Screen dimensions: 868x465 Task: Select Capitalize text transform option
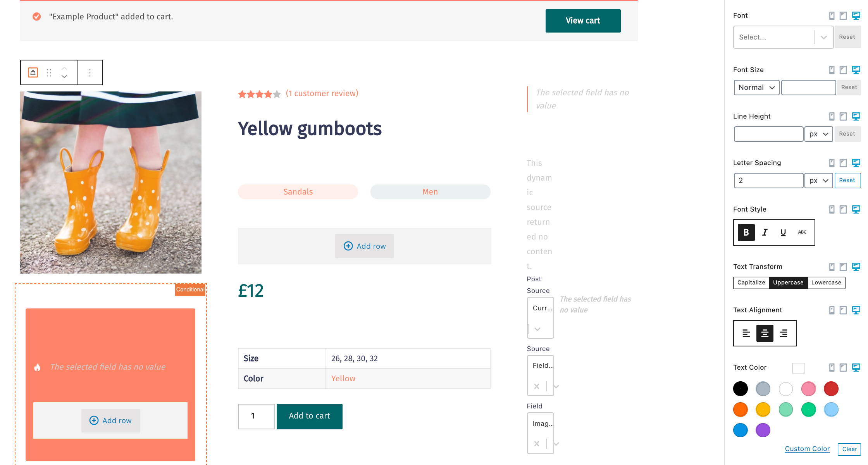[751, 282]
